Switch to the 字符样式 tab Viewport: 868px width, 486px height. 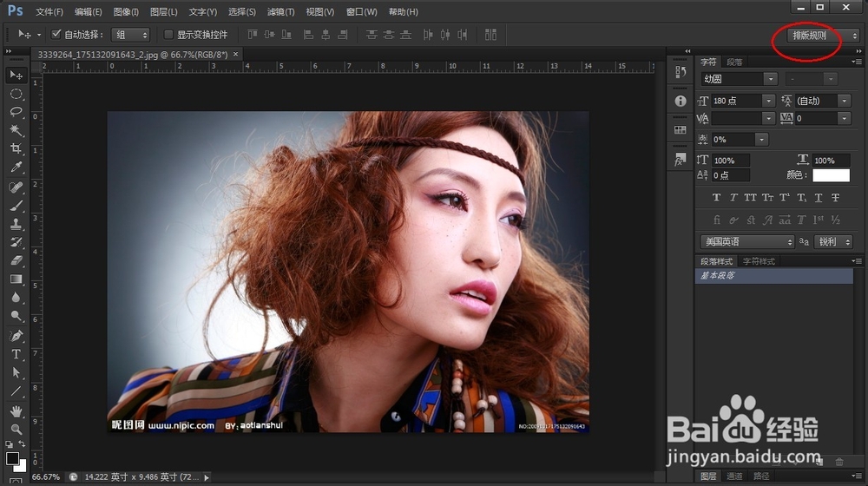(x=759, y=261)
